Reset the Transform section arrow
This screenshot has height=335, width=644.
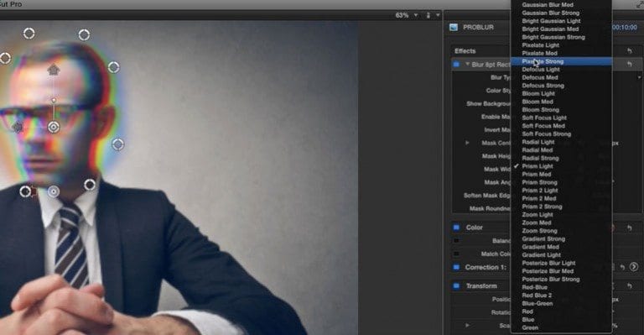point(629,285)
